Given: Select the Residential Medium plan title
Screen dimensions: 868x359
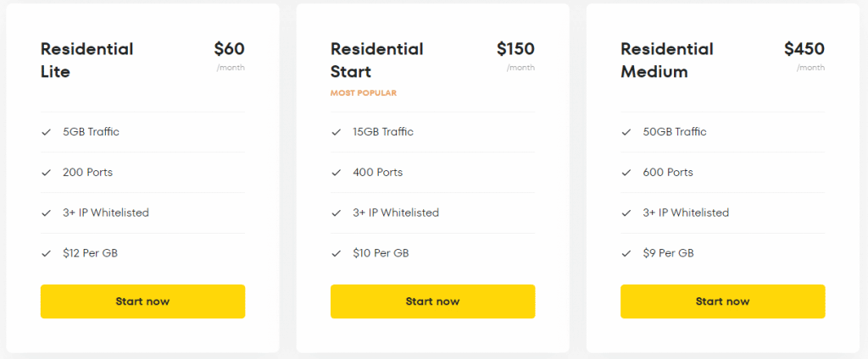Looking at the screenshot, I should pos(667,60).
